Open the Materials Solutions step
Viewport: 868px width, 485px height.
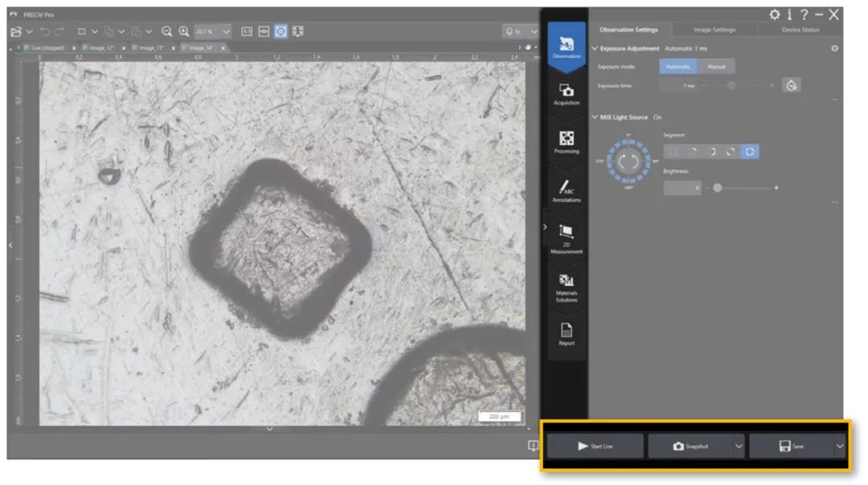tap(567, 287)
